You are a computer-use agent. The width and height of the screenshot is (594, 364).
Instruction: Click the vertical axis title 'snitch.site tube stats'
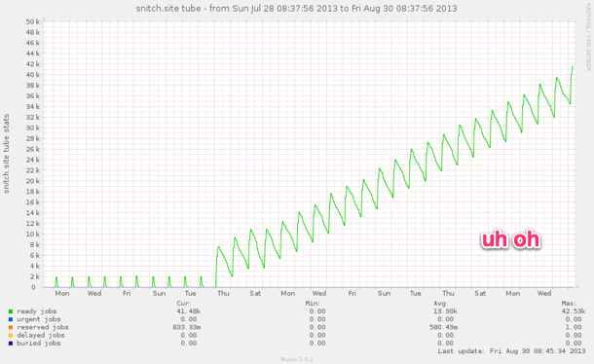6,154
